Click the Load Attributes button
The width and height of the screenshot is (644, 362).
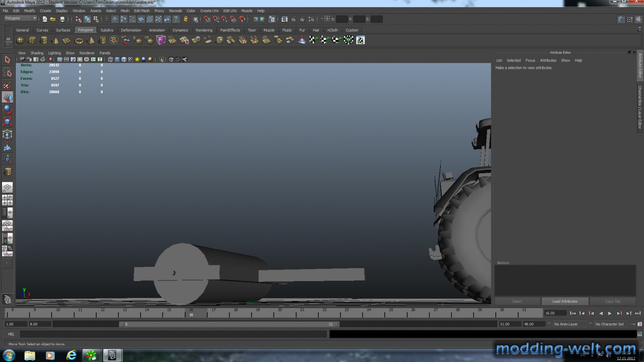click(x=565, y=301)
